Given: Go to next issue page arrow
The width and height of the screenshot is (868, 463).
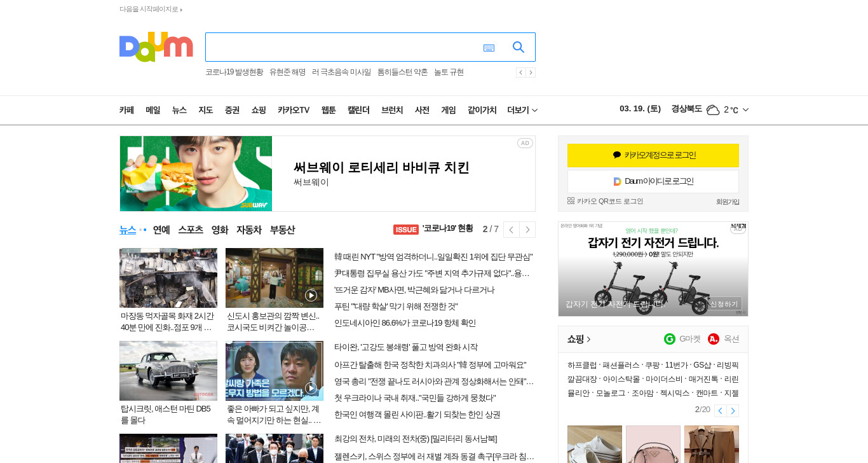Looking at the screenshot, I should click(527, 230).
